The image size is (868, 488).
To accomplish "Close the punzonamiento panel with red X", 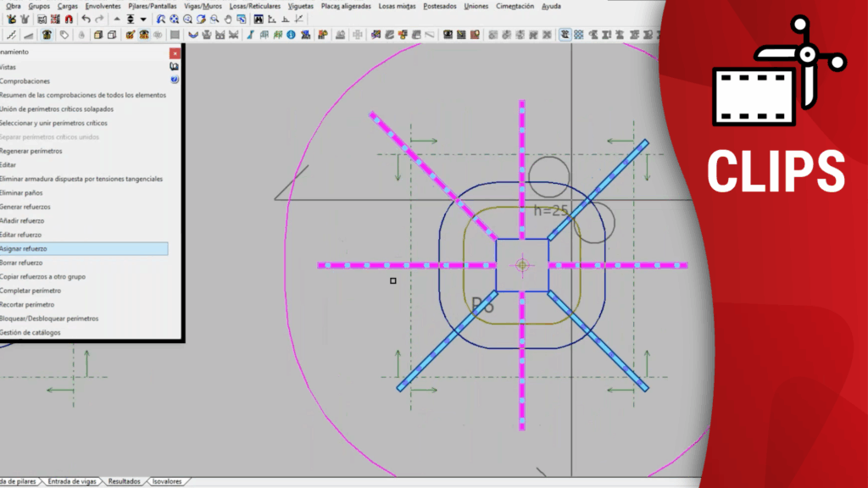I will point(175,53).
